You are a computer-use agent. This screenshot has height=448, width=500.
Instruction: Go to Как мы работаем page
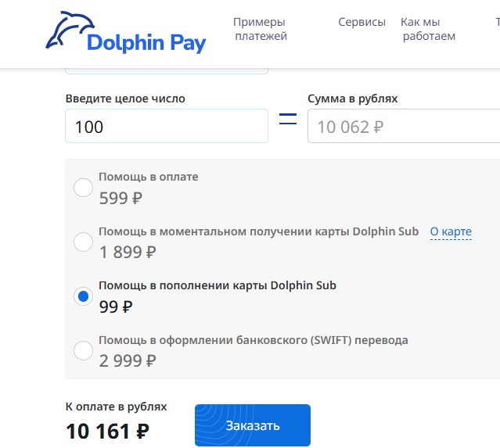tap(429, 29)
